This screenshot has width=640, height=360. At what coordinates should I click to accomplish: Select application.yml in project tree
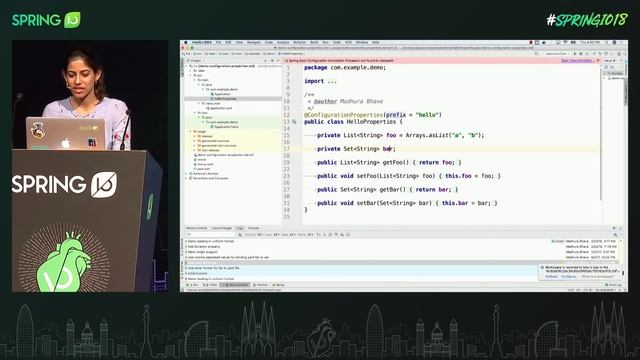click(219, 108)
